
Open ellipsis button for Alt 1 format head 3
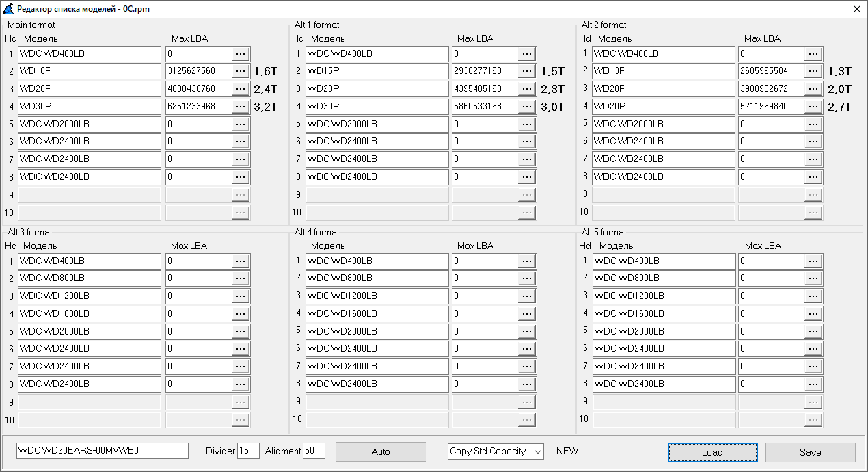point(527,89)
